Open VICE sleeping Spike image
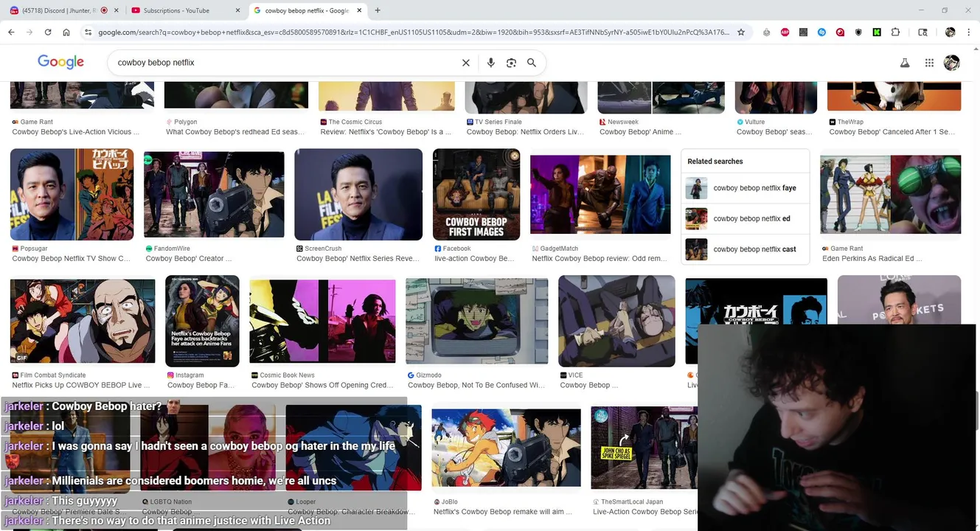 (x=616, y=321)
